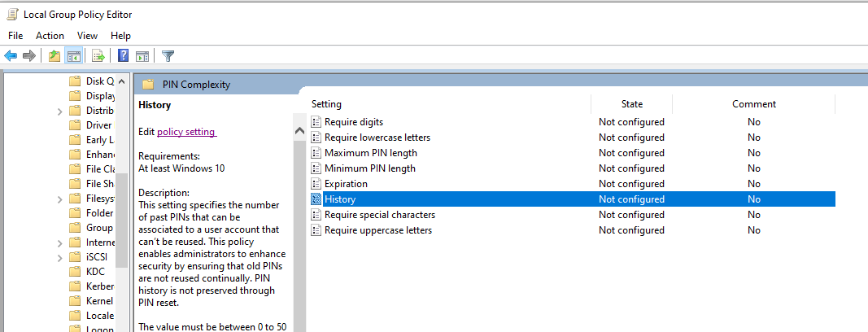The height and width of the screenshot is (332, 868).
Task: Select the History setting row
Action: coord(573,199)
